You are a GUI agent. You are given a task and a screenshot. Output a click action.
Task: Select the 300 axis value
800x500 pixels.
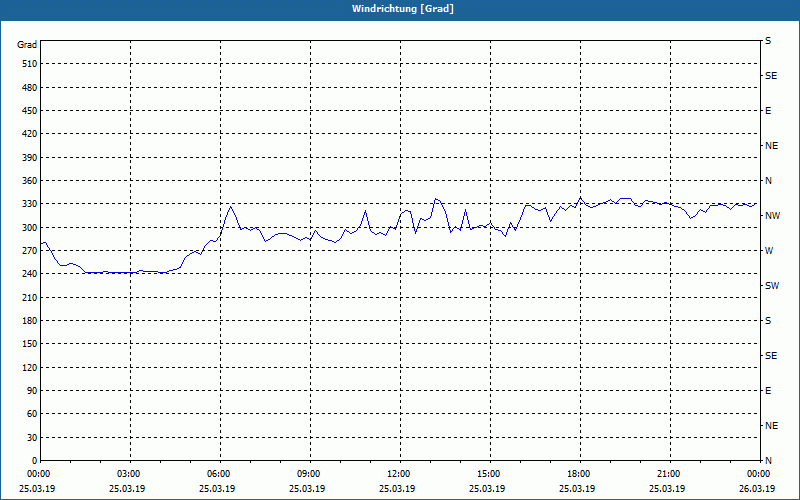(x=30, y=228)
